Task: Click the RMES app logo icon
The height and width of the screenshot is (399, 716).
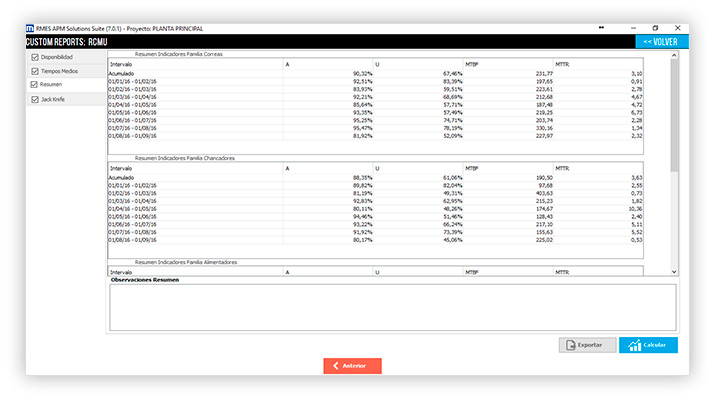Action: click(30, 28)
